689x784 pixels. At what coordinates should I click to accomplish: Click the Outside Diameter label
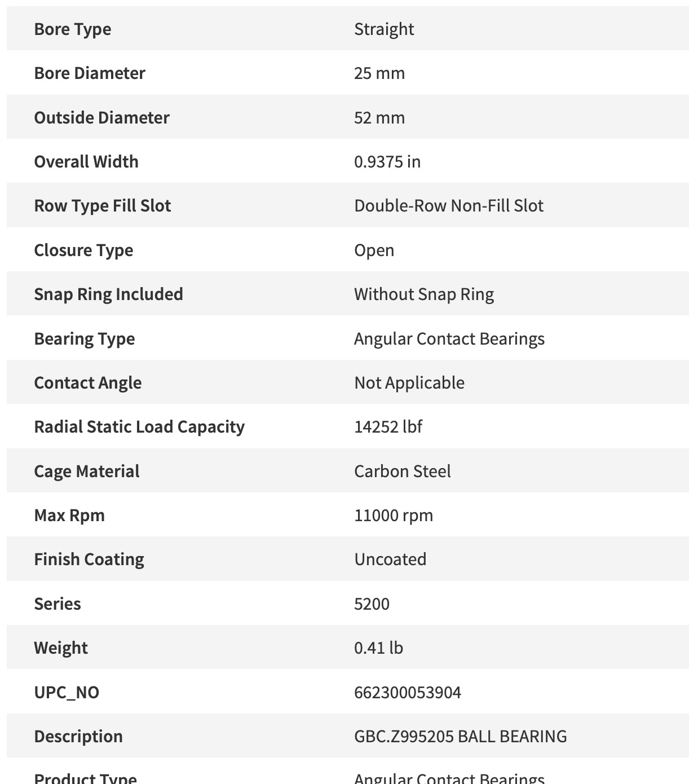(x=101, y=117)
